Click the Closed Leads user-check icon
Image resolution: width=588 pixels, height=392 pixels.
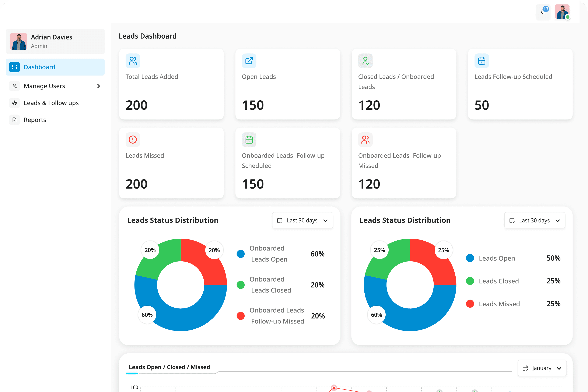point(365,61)
